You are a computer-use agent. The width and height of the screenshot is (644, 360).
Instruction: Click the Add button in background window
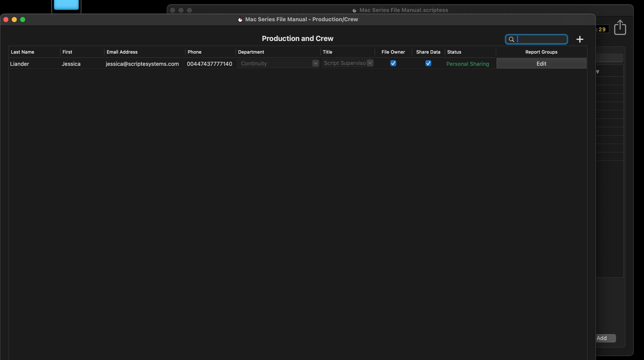tap(605, 338)
